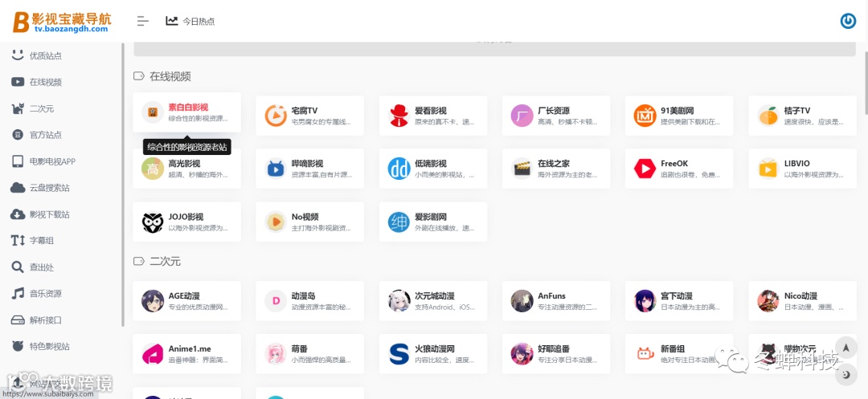This screenshot has height=399, width=868.
Task: Click the 在线之家 clapperboard icon
Action: (522, 169)
